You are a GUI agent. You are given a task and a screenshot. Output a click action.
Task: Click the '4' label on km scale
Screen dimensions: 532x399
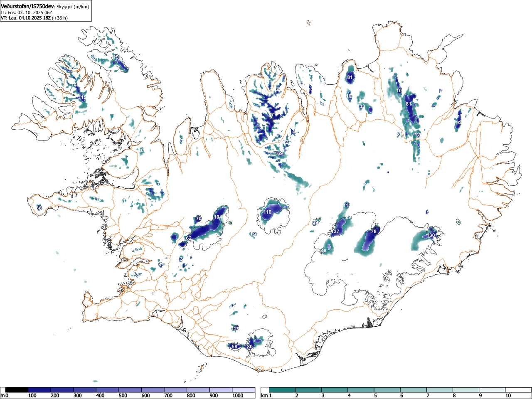tap(349, 396)
